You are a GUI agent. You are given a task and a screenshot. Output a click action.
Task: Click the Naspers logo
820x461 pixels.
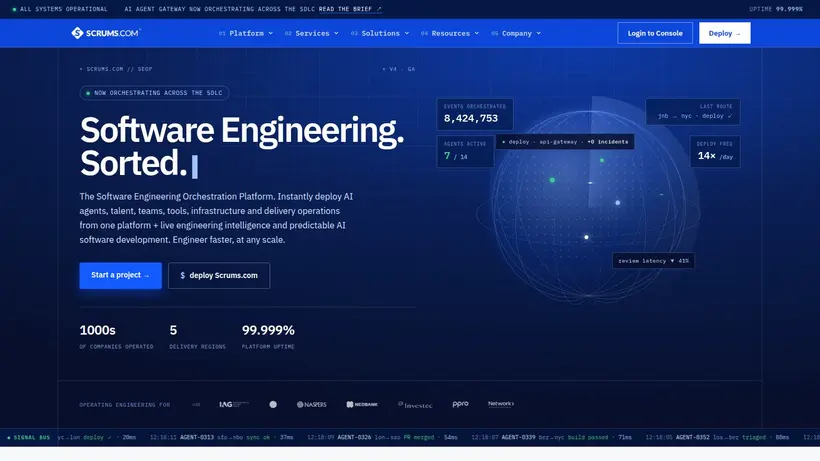[312, 404]
